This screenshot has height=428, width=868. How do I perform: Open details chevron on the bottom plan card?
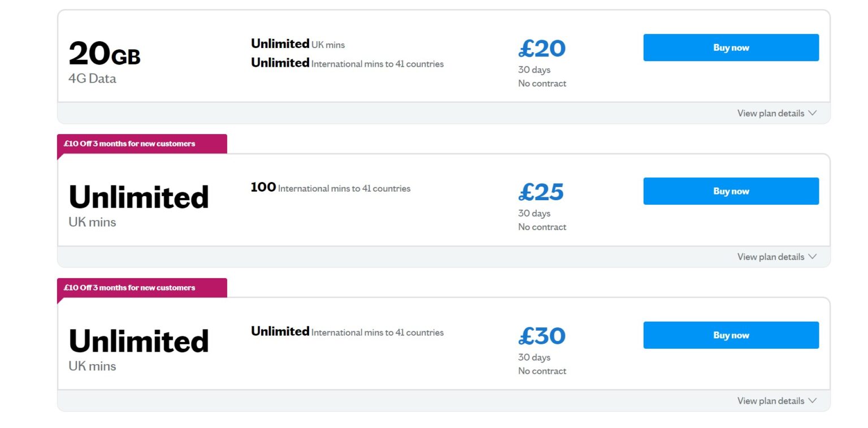point(813,400)
